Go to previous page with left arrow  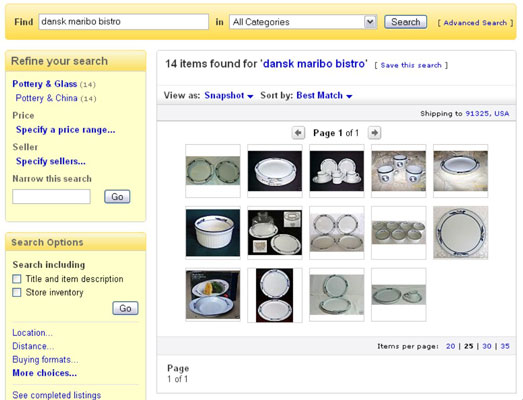(298, 133)
